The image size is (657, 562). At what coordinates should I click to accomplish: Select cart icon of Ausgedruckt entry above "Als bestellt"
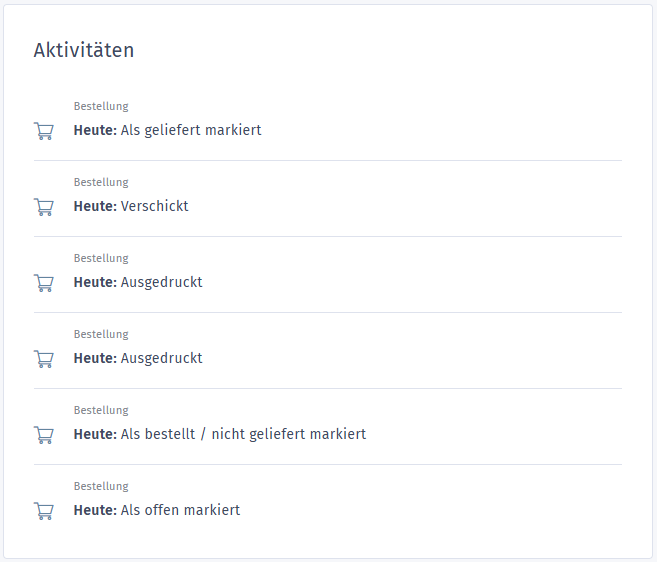(44, 358)
